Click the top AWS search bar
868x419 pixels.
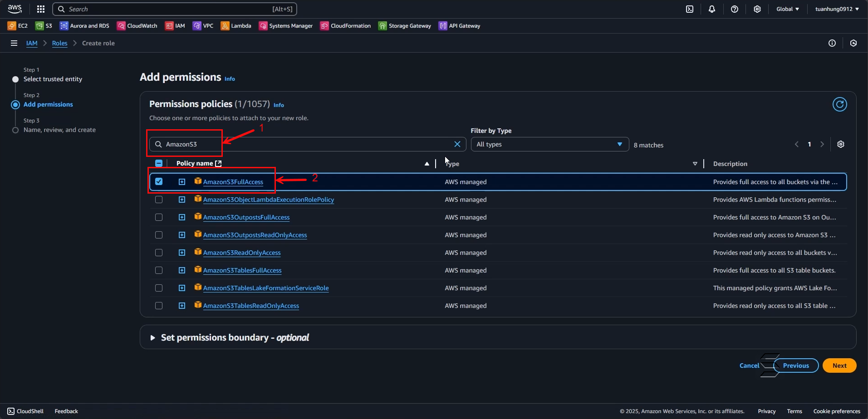pos(175,9)
